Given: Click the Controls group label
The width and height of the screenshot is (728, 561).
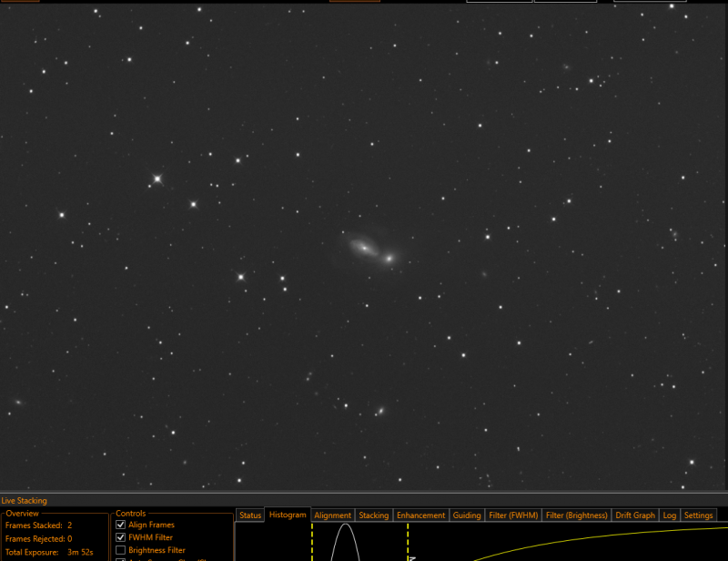Looking at the screenshot, I should [x=130, y=513].
